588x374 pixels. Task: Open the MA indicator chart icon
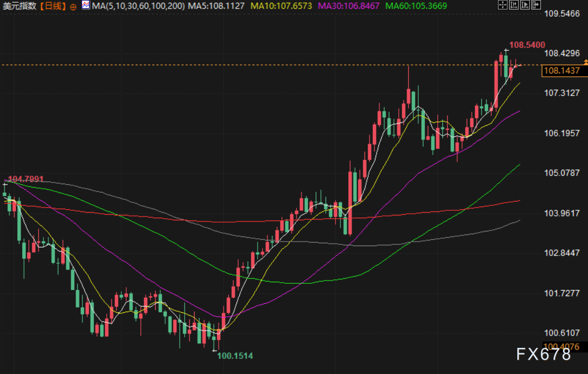coord(85,6)
